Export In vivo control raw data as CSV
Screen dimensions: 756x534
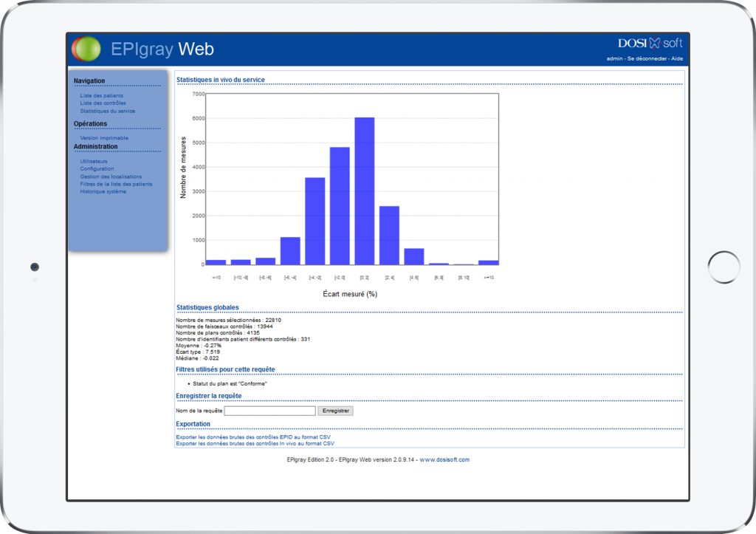tap(255, 444)
